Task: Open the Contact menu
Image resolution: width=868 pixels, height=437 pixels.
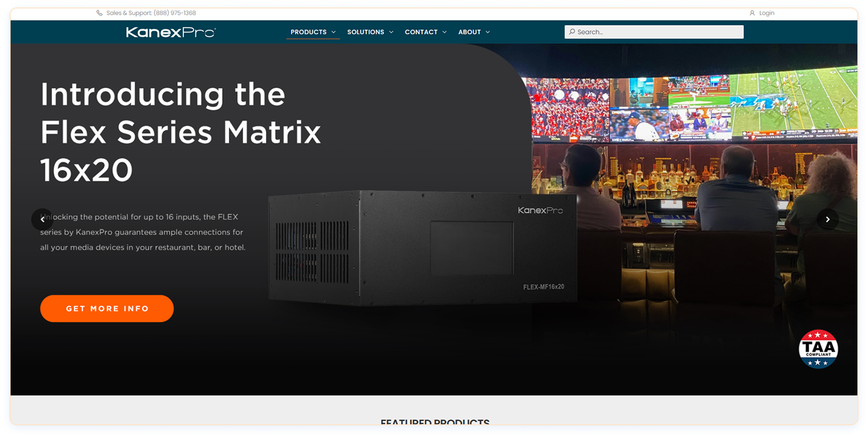Action: click(x=421, y=32)
